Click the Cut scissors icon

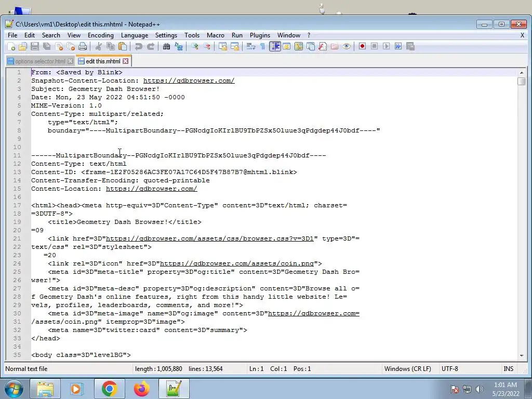[x=98, y=46]
